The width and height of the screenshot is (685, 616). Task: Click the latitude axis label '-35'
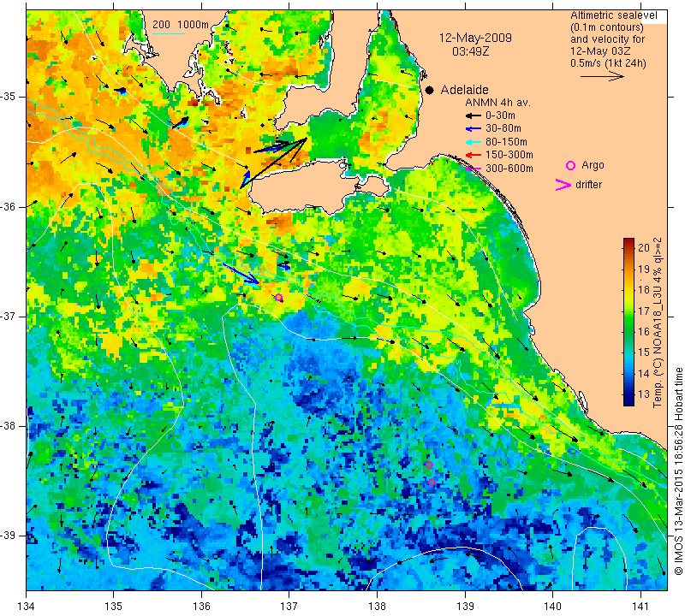[9, 97]
